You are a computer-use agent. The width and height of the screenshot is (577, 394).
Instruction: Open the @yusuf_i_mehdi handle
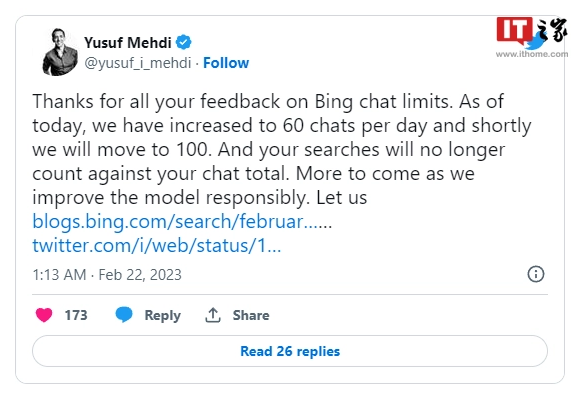[138, 63]
